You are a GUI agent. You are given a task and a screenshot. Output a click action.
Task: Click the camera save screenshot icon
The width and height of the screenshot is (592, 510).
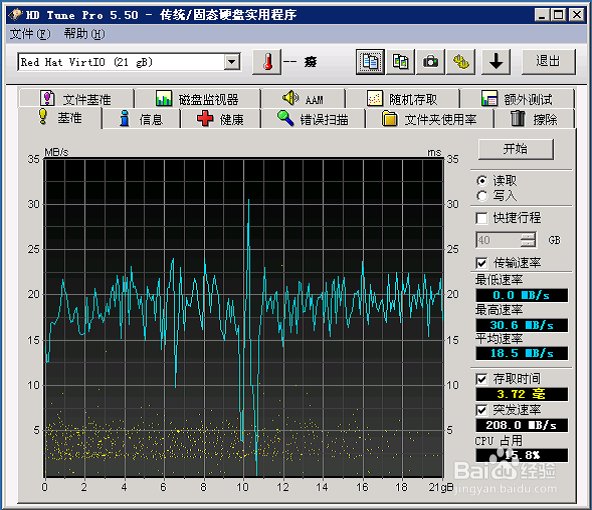click(430, 62)
